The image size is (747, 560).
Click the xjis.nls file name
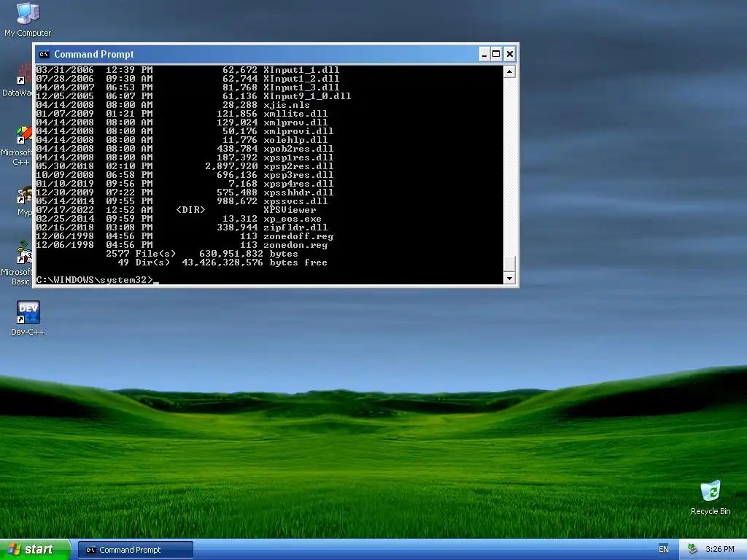(287, 105)
